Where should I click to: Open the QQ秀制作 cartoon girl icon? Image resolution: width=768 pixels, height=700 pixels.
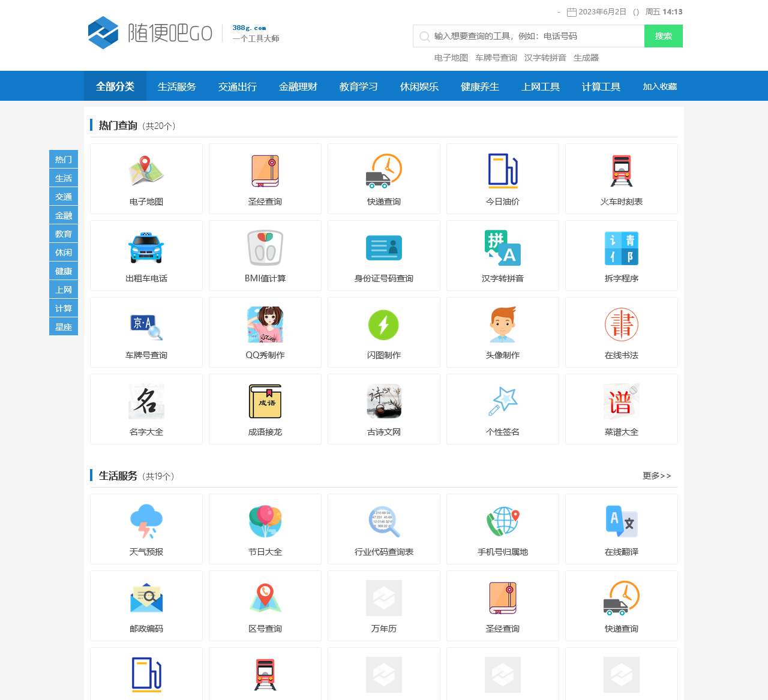265,325
